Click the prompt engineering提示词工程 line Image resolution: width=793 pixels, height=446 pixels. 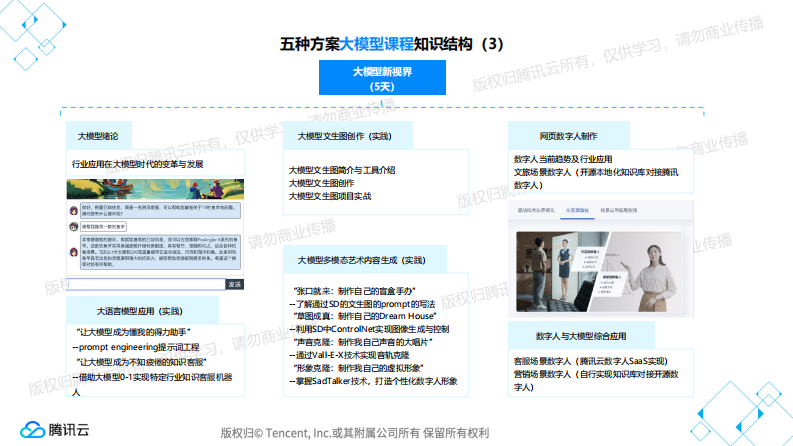click(136, 347)
